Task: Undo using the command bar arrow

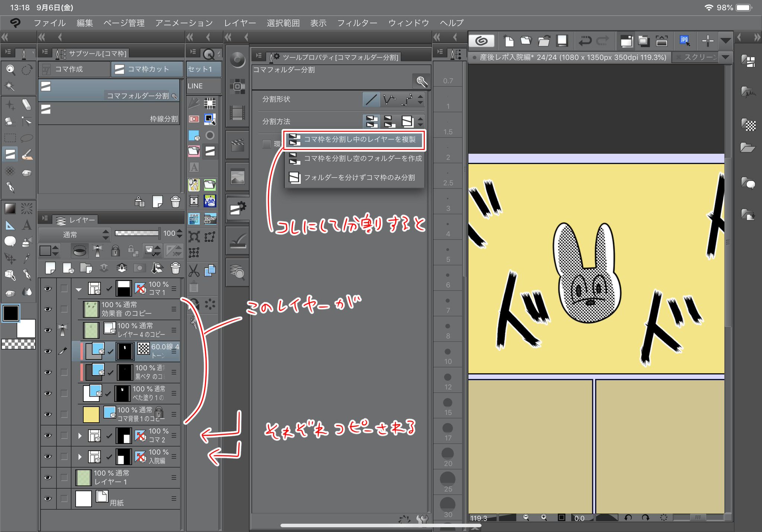Action: (x=585, y=41)
